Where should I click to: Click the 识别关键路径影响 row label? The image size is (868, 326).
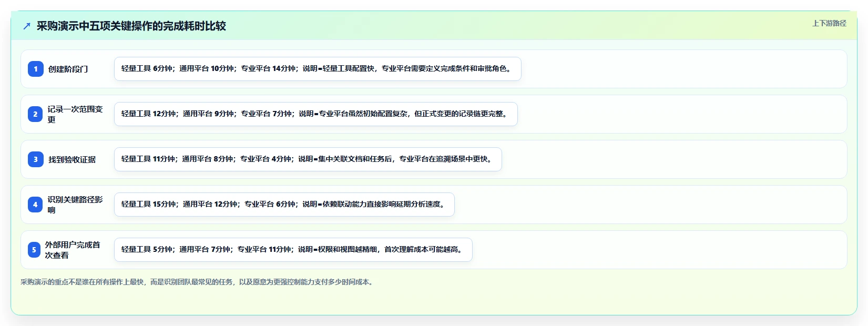tap(75, 205)
